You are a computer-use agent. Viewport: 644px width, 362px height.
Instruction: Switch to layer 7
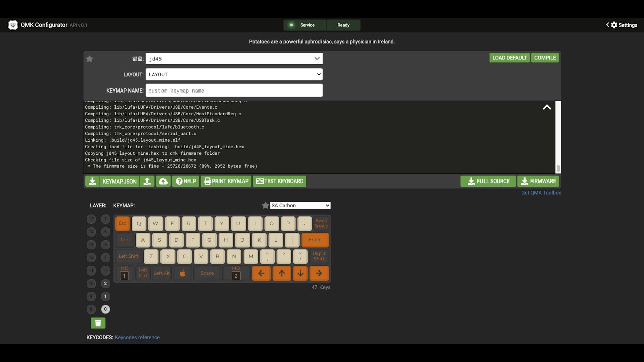[x=105, y=219]
